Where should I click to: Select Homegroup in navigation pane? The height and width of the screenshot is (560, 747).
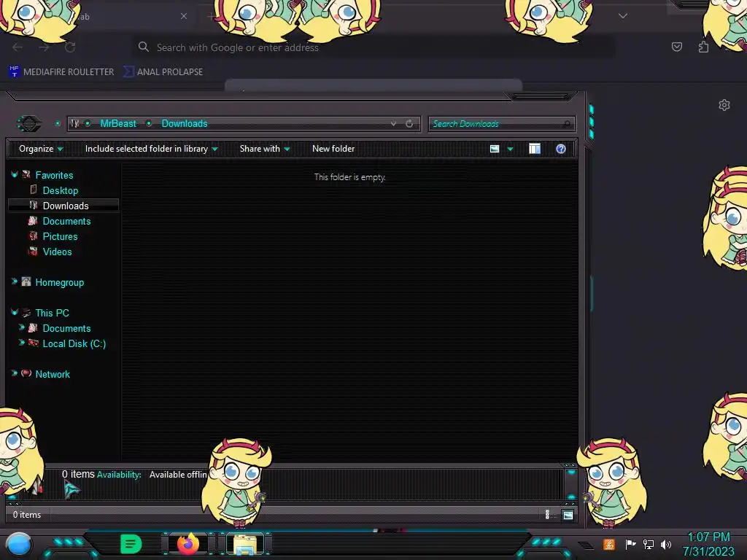[x=60, y=282]
